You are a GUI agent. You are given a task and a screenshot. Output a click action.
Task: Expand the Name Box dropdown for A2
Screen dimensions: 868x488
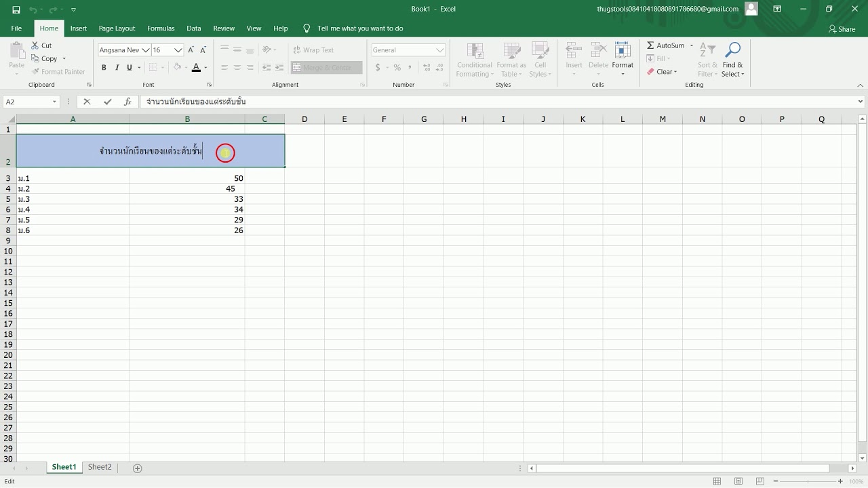pos(54,102)
